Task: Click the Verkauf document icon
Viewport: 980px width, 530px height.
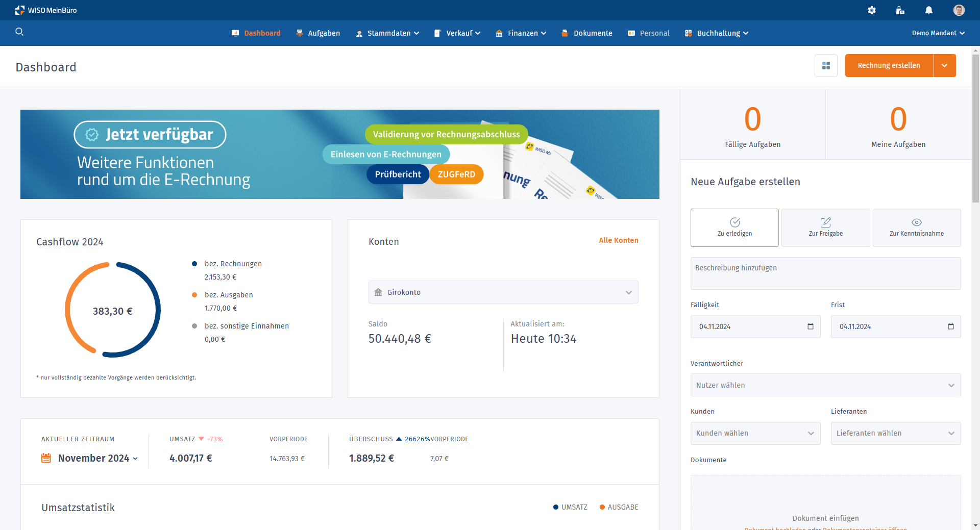Action: (437, 33)
